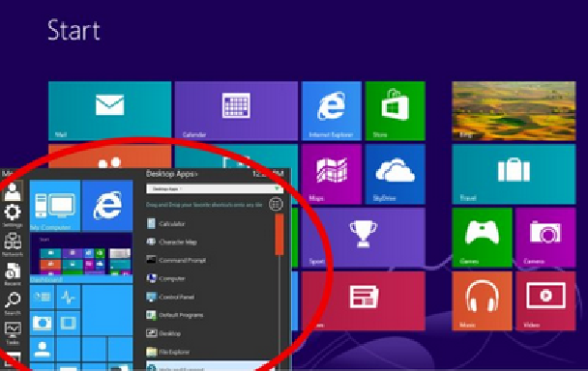Open the green Store tile
Image resolution: width=588 pixels, height=371 pixels.
tap(395, 111)
